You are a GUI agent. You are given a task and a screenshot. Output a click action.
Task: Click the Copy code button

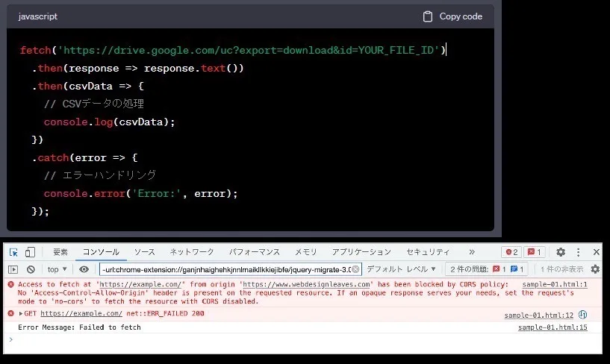(x=452, y=16)
